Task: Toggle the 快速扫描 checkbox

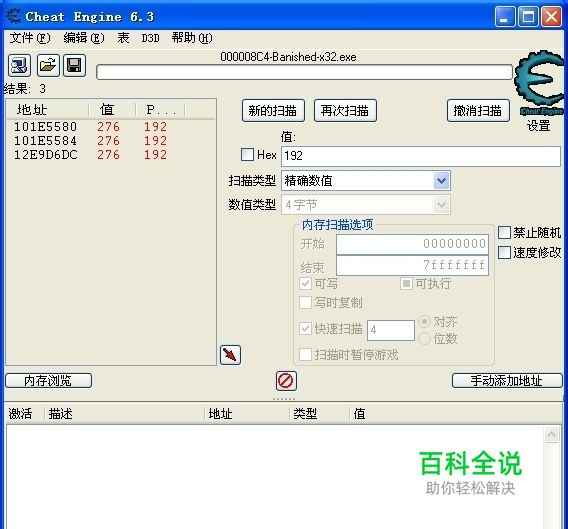Action: pyautogui.click(x=305, y=329)
